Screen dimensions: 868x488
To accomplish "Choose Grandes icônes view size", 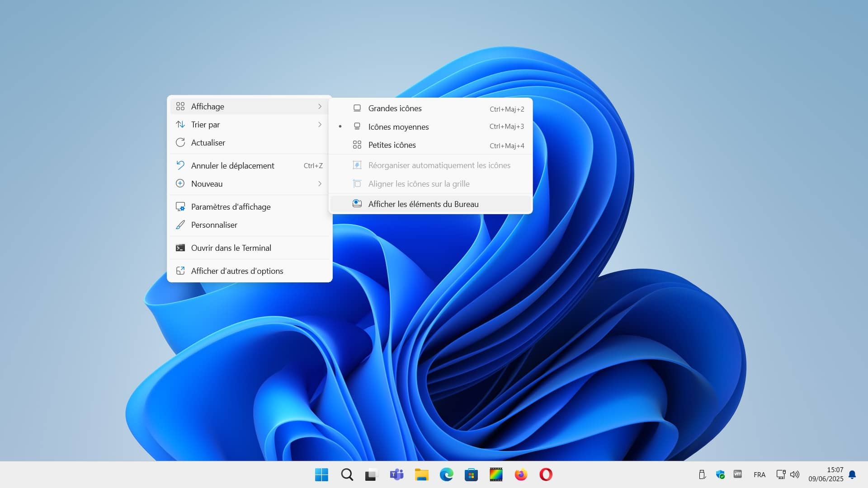I will click(x=395, y=108).
